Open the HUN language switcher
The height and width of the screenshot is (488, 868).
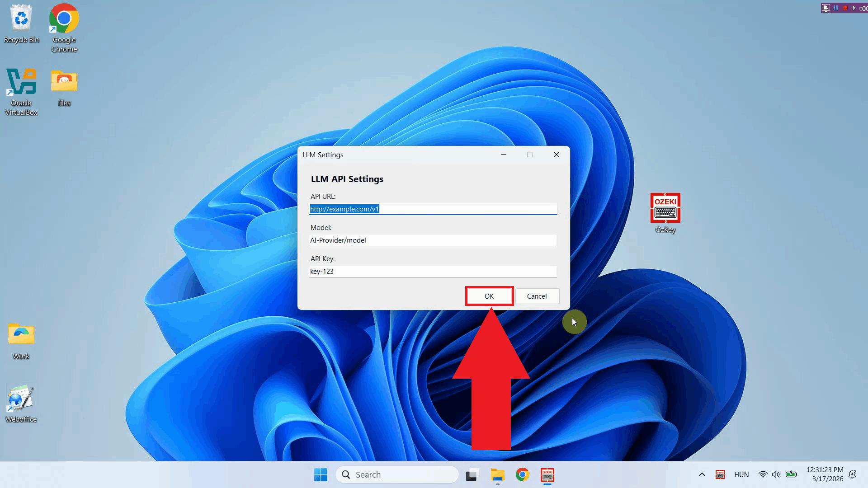tap(741, 474)
